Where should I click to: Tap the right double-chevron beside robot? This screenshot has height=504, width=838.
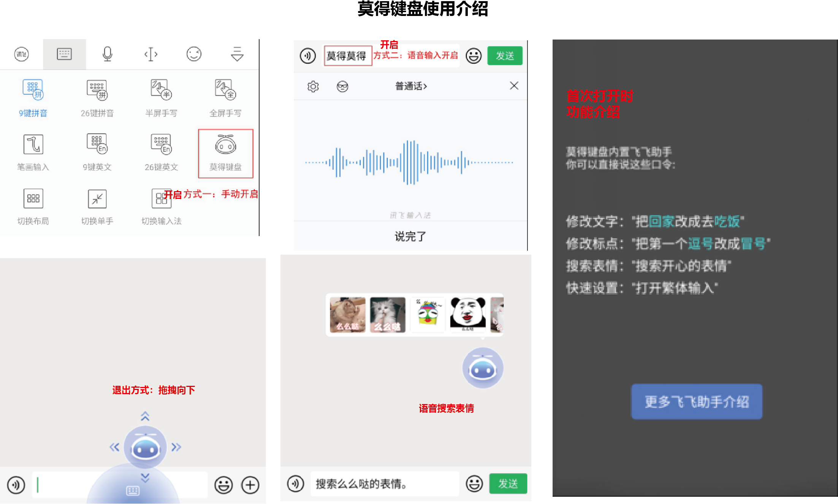pyautogui.click(x=176, y=447)
